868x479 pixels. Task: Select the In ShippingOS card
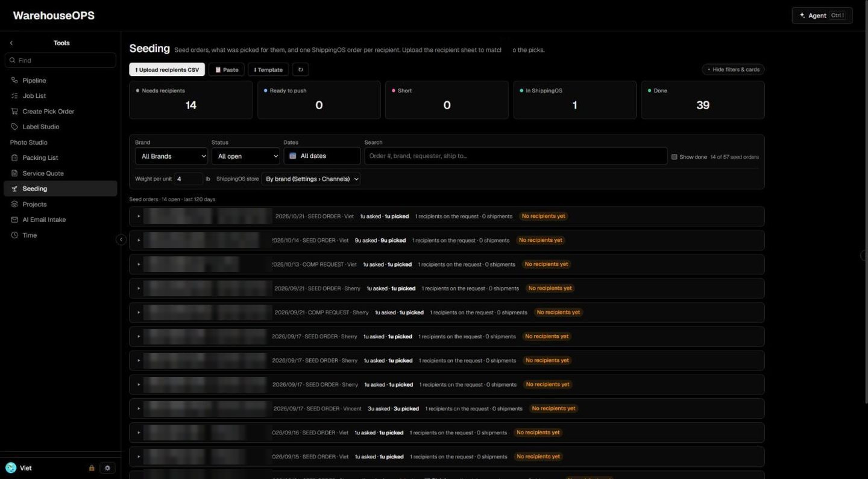(x=575, y=100)
